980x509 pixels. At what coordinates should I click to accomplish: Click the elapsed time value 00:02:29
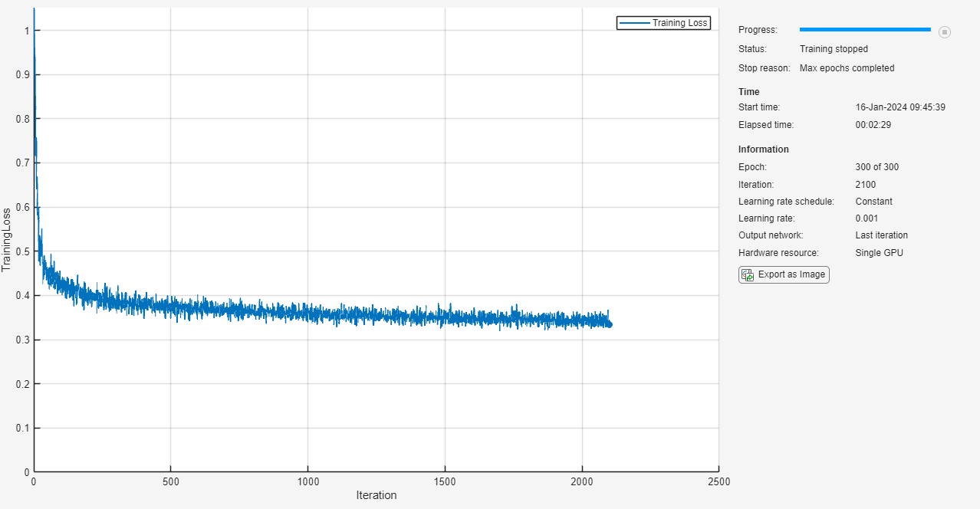coord(873,125)
